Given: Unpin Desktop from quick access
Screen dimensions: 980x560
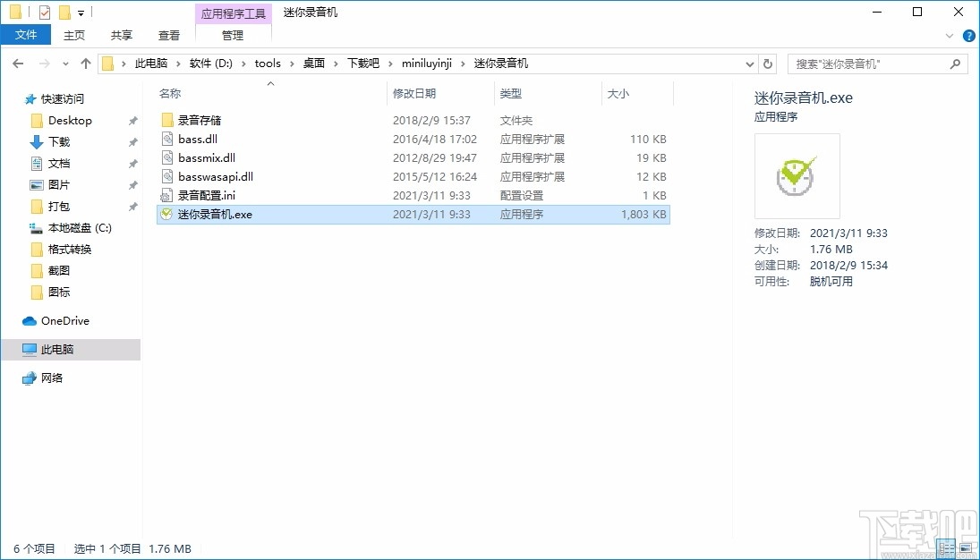Looking at the screenshot, I should (132, 120).
